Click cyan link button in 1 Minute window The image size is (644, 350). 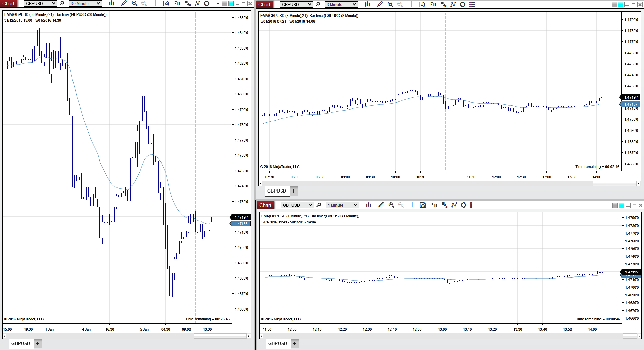[621, 205]
